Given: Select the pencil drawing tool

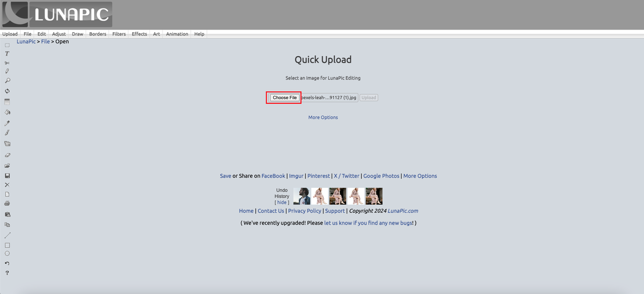Looking at the screenshot, I should click(7, 71).
